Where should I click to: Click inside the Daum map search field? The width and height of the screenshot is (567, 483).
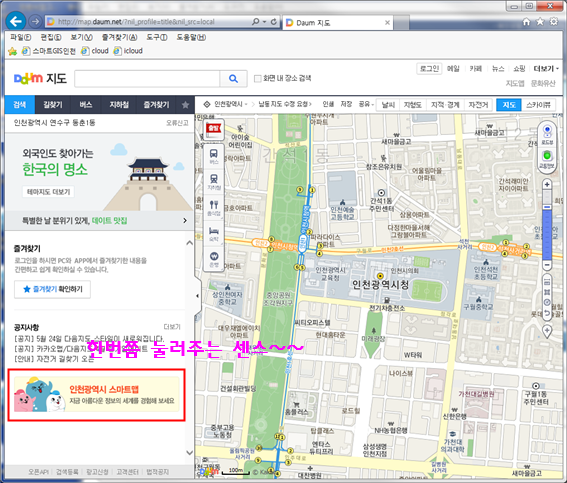click(147, 79)
